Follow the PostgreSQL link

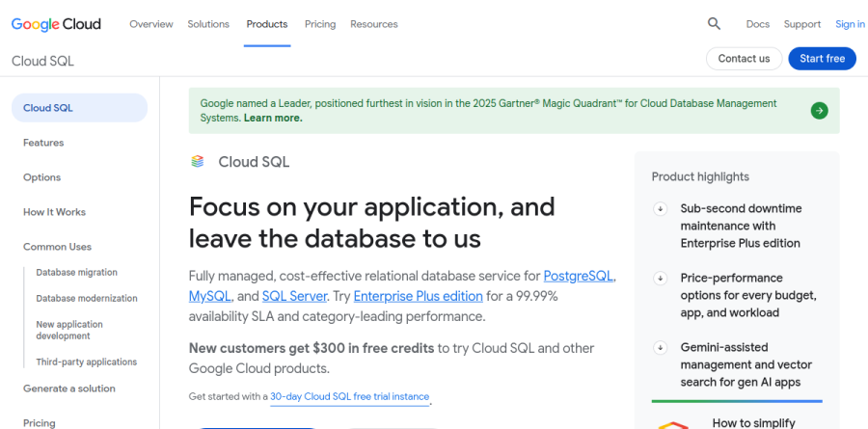tap(578, 276)
